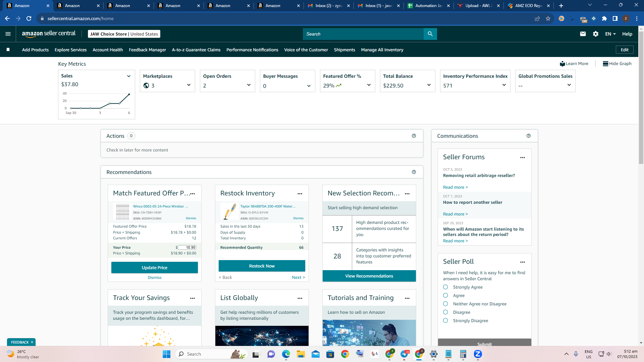Click the Windows taskbar search box
The height and width of the screenshot is (362, 644).
coord(211,354)
